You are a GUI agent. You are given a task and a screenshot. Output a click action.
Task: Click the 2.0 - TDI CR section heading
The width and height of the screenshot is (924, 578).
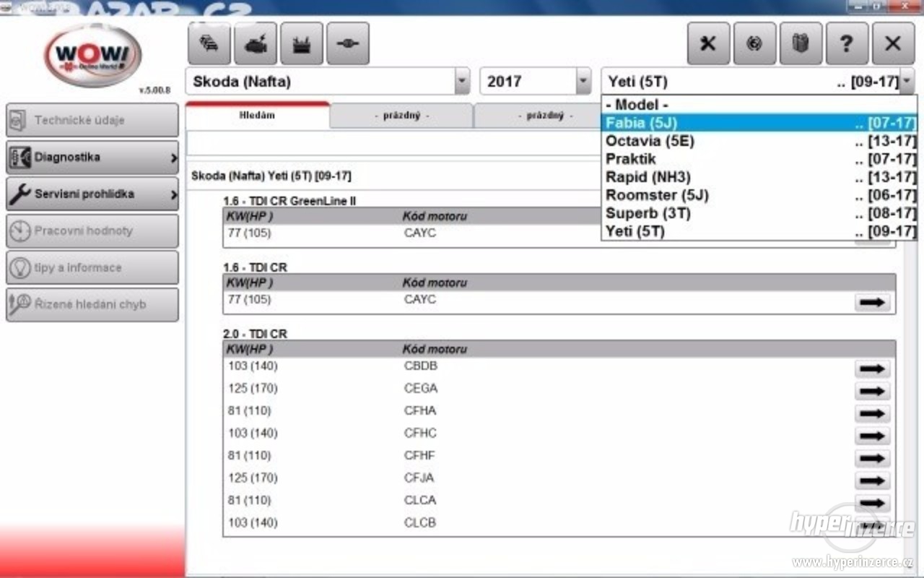click(x=255, y=334)
